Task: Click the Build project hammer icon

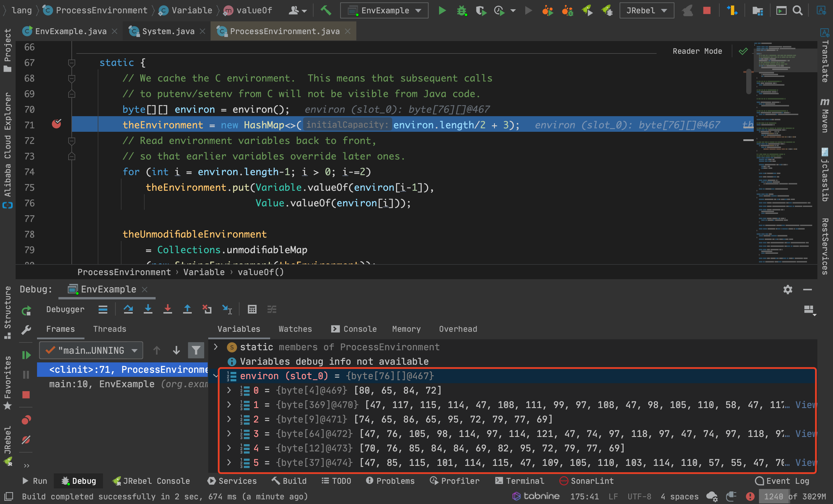Action: [x=326, y=10]
